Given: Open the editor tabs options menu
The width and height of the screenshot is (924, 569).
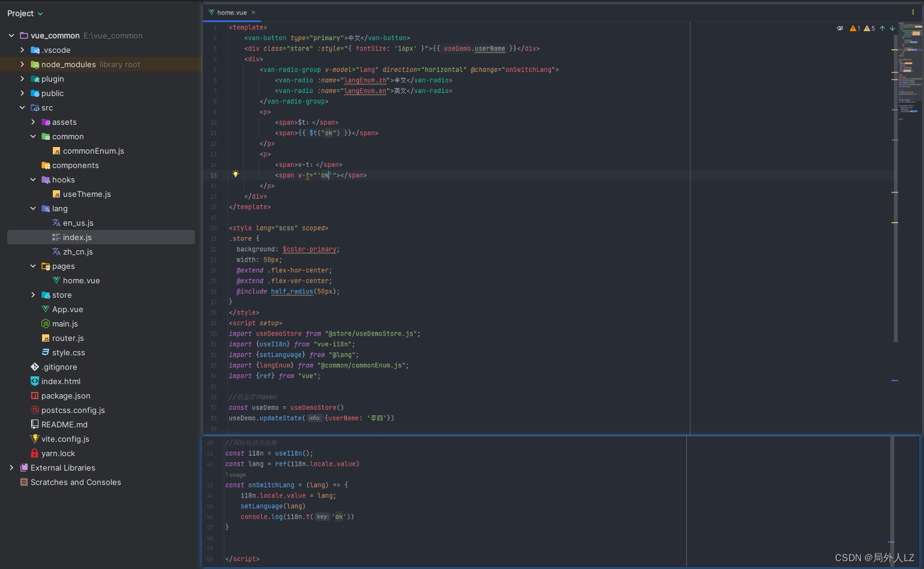Looking at the screenshot, I should [x=913, y=12].
